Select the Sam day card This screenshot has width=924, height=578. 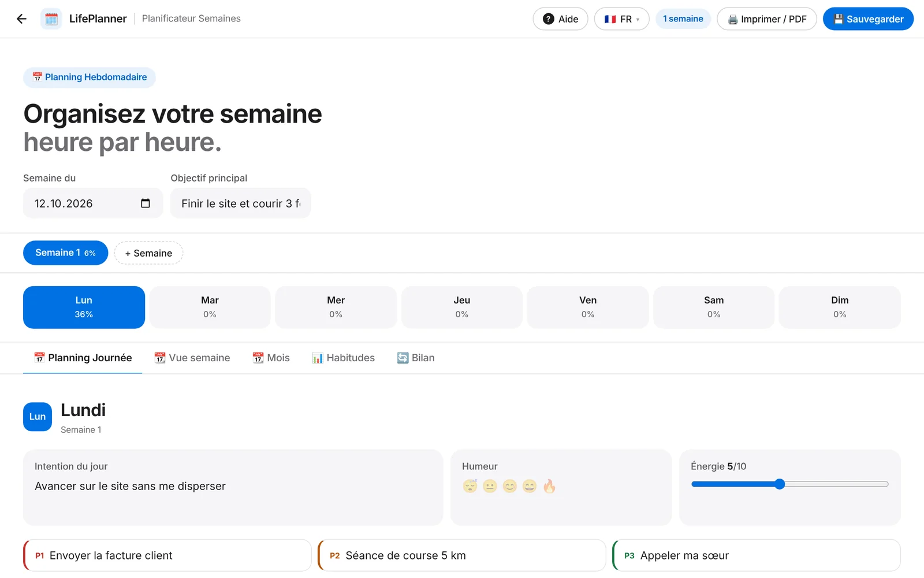coord(714,307)
